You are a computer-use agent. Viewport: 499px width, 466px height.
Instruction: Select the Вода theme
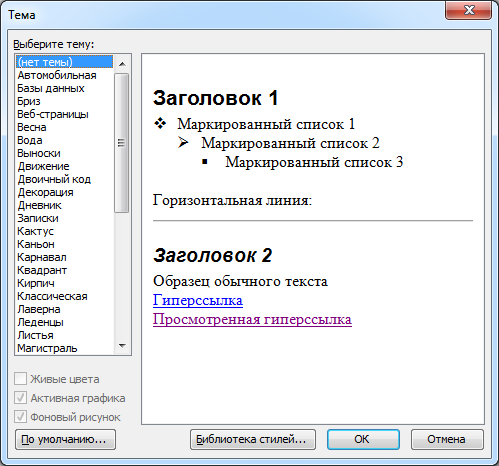pos(65,140)
